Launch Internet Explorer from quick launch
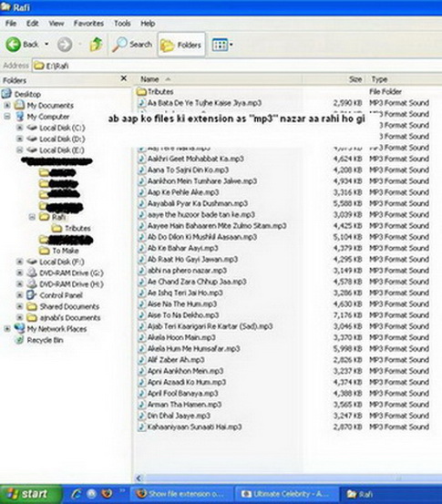442x504 pixels. point(77,494)
